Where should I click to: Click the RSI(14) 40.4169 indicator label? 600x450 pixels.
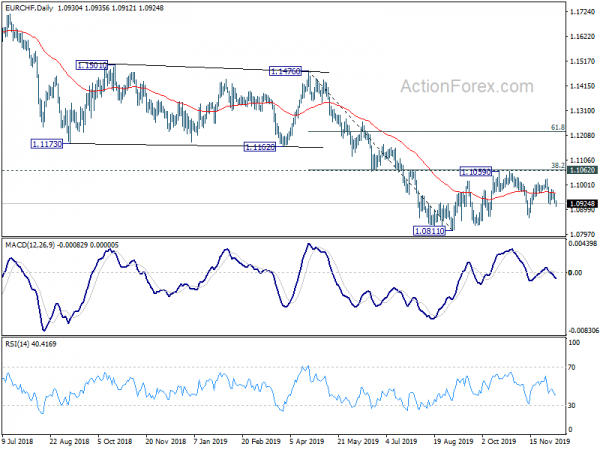[x=31, y=344]
